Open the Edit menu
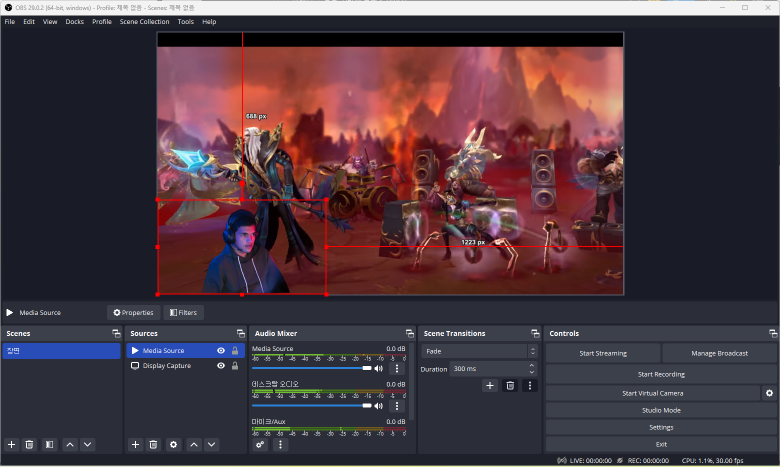The image size is (780, 467). point(29,21)
